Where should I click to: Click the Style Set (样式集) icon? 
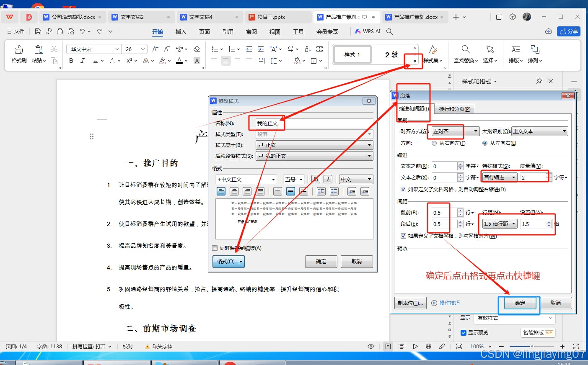tap(433, 49)
